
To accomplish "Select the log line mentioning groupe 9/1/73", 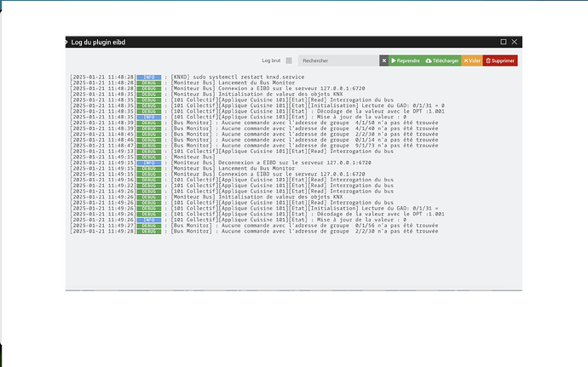I will (254, 146).
